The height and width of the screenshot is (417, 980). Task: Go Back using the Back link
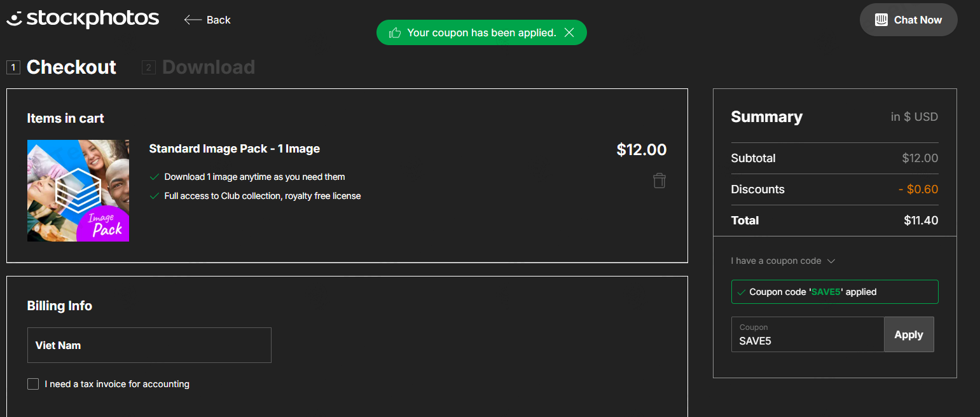point(207,20)
